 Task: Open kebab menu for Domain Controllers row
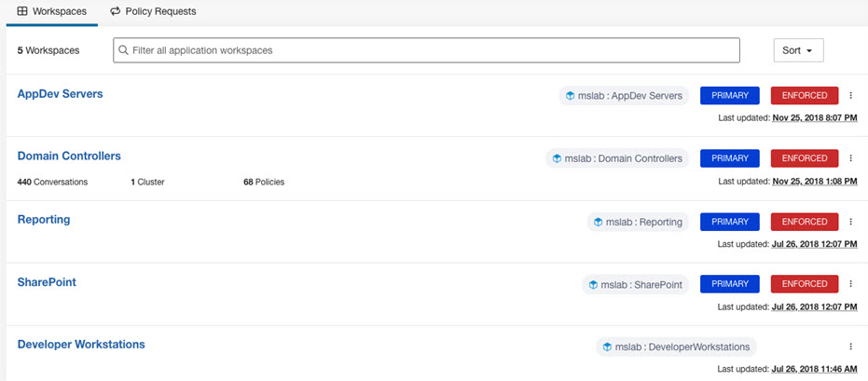tap(851, 157)
